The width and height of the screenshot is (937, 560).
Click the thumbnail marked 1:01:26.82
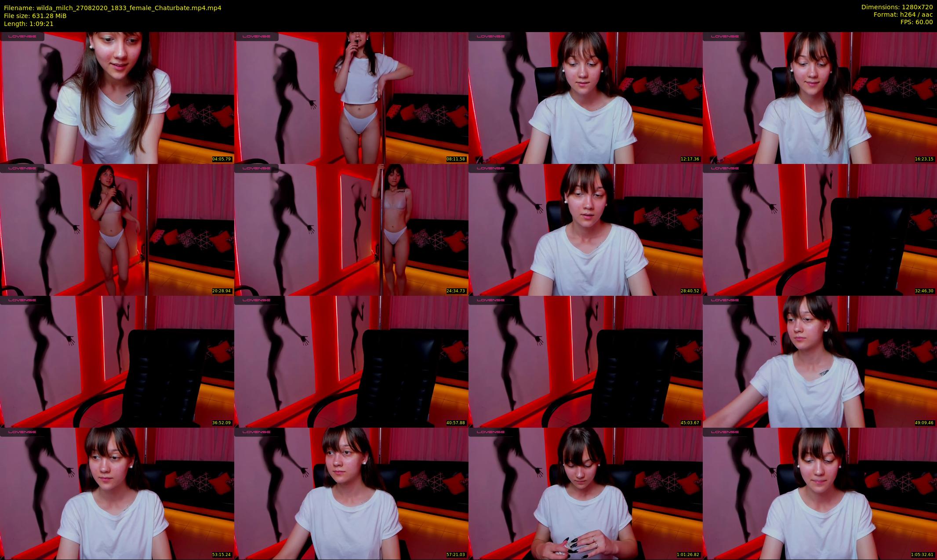pyautogui.click(x=585, y=493)
